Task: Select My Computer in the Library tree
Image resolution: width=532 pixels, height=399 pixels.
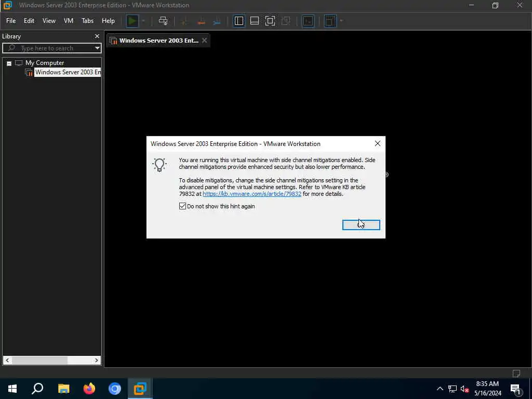Action: 45,63
